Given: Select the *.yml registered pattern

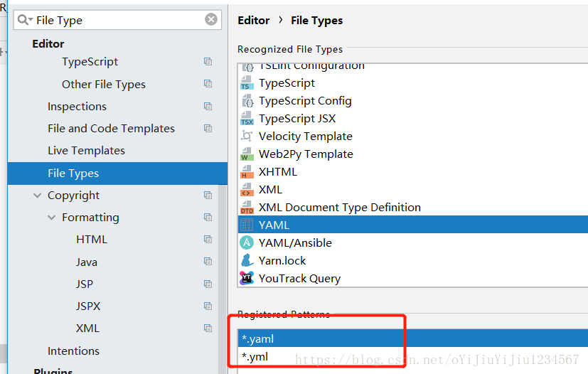Looking at the screenshot, I should click(x=255, y=357).
